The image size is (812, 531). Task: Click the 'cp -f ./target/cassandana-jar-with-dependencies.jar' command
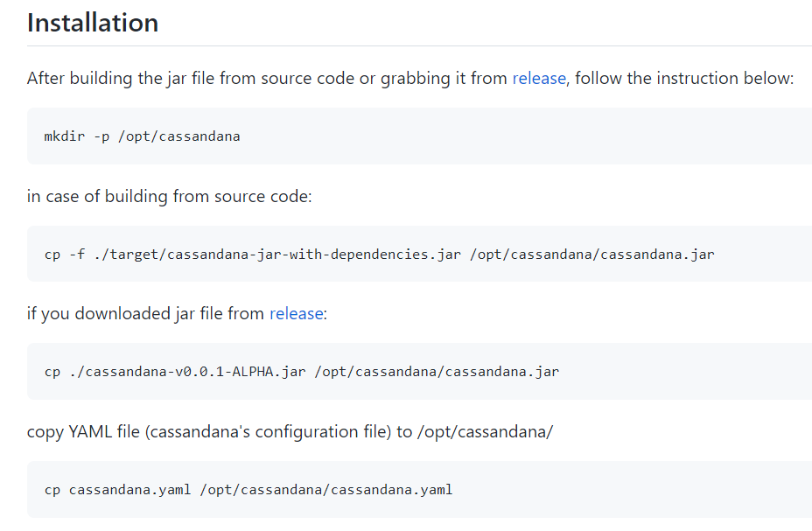pyautogui.click(x=379, y=254)
